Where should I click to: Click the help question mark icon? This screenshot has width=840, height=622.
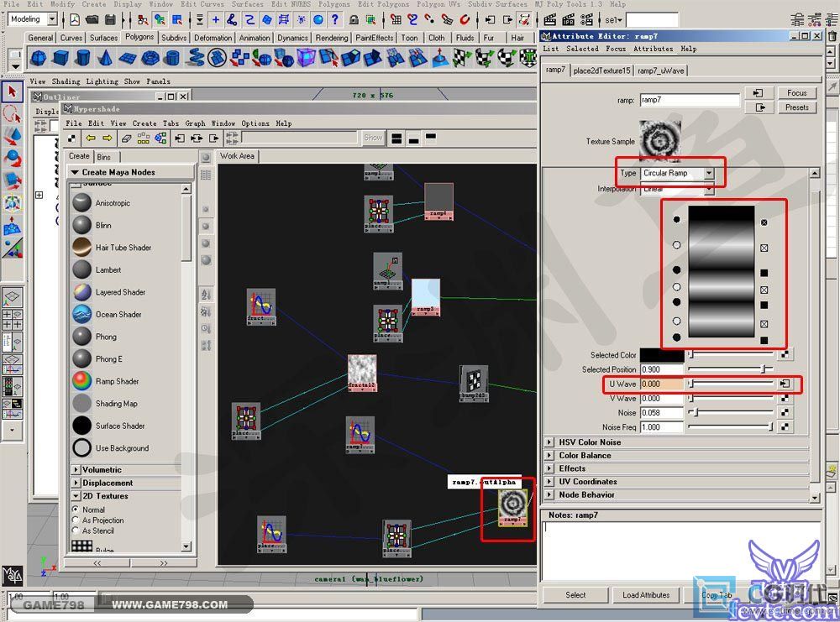[x=335, y=20]
